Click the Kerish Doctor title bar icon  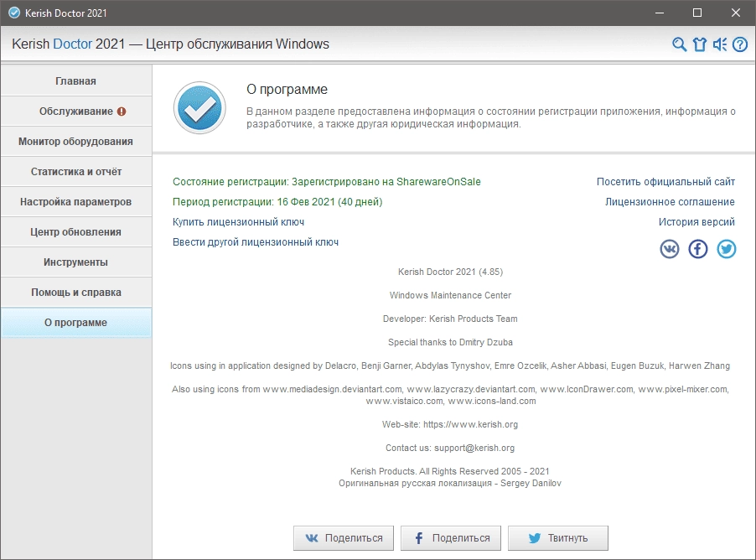[14, 13]
